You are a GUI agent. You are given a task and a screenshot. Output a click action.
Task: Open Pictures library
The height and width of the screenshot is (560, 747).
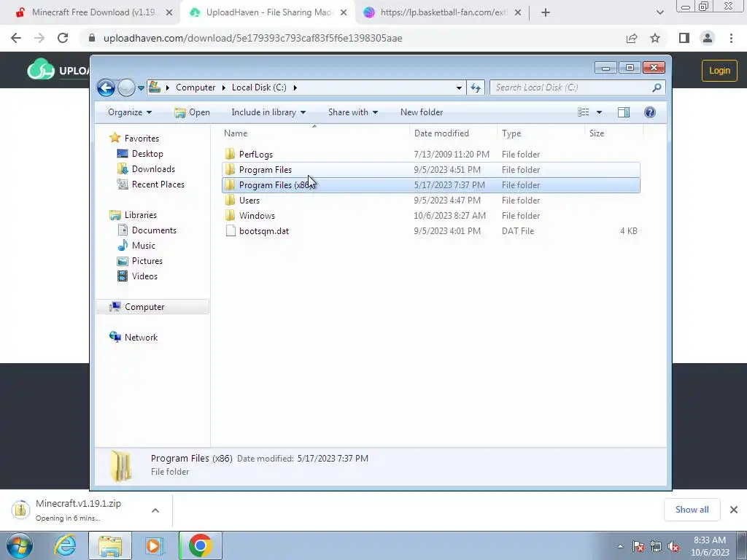click(147, 261)
